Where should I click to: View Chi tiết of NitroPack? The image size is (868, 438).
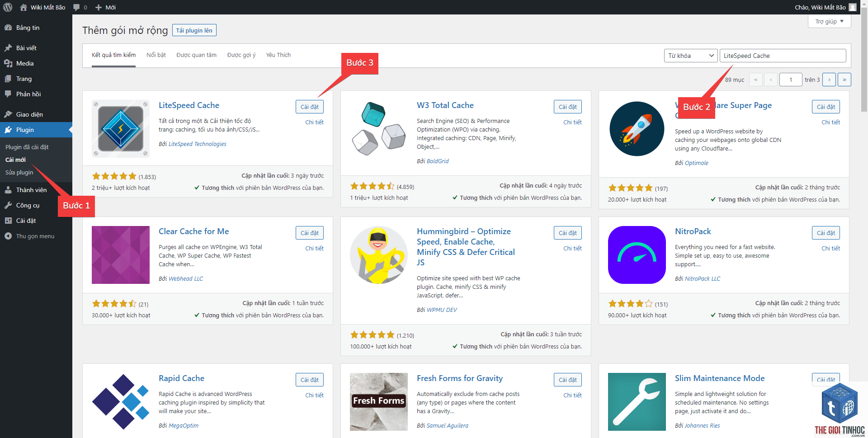tap(830, 248)
